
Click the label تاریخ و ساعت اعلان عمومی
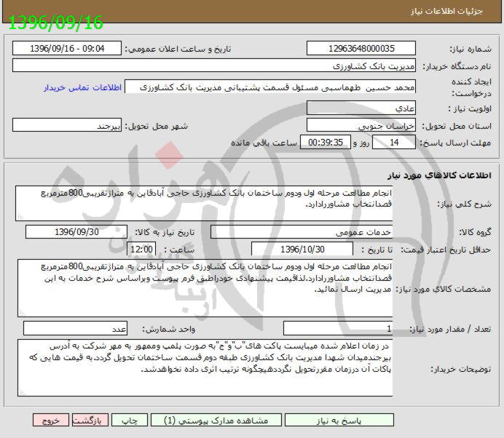pyautogui.click(x=178, y=49)
